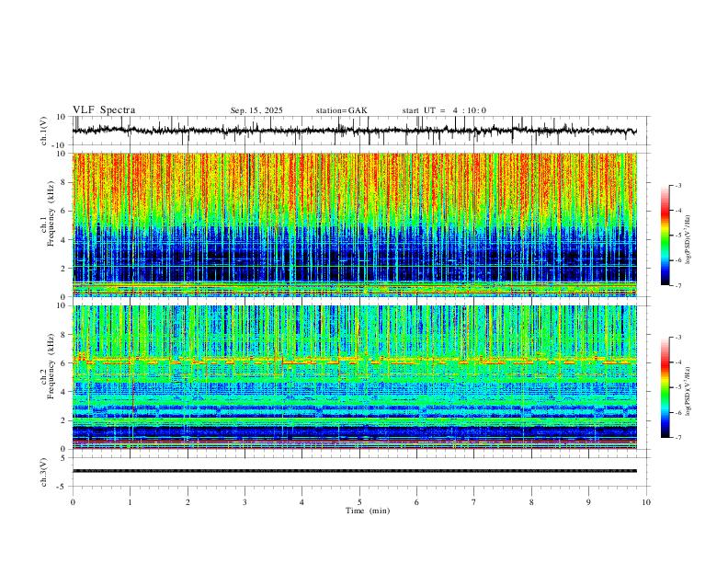The image size is (728, 563).
Task: Click the time axis tick label '2'
Action: 188,502
